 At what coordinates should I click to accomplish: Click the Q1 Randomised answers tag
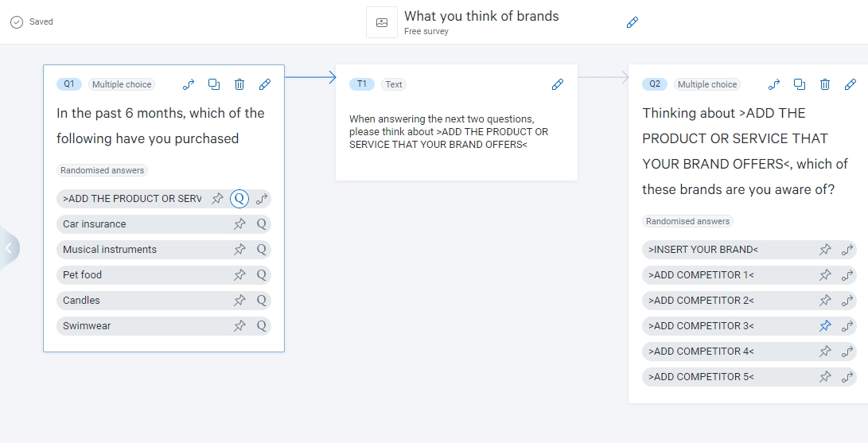point(103,170)
